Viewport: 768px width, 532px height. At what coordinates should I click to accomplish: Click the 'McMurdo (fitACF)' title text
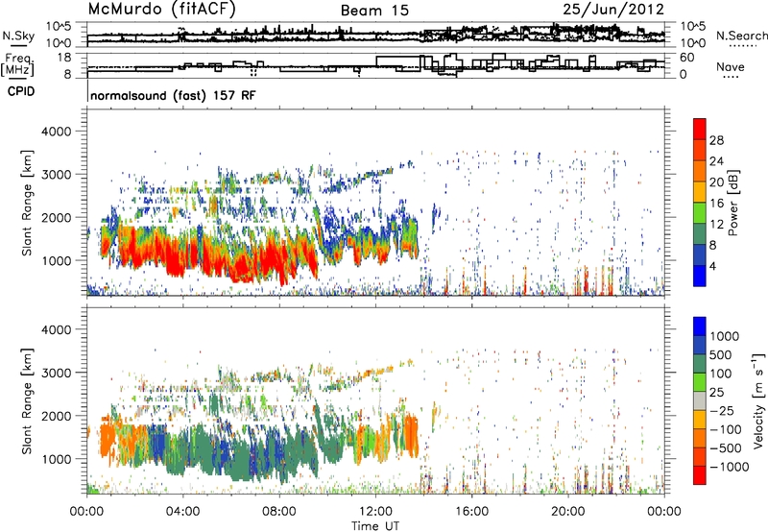click(162, 10)
